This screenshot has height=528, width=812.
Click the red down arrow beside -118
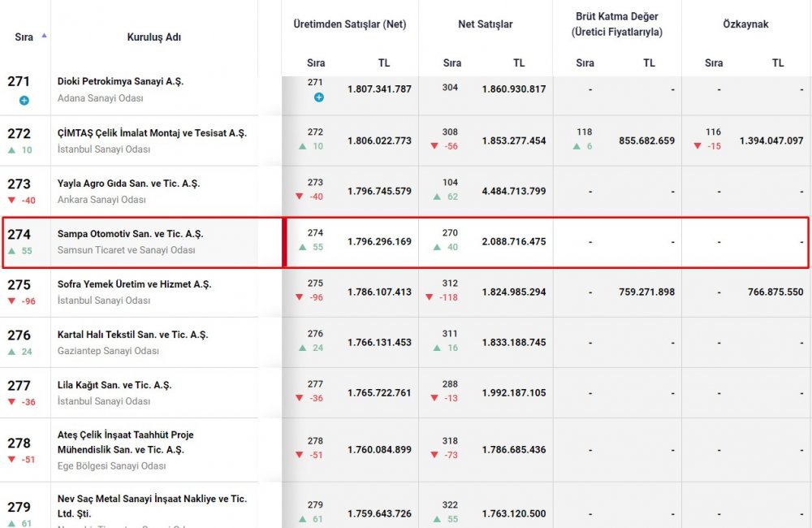click(x=430, y=297)
